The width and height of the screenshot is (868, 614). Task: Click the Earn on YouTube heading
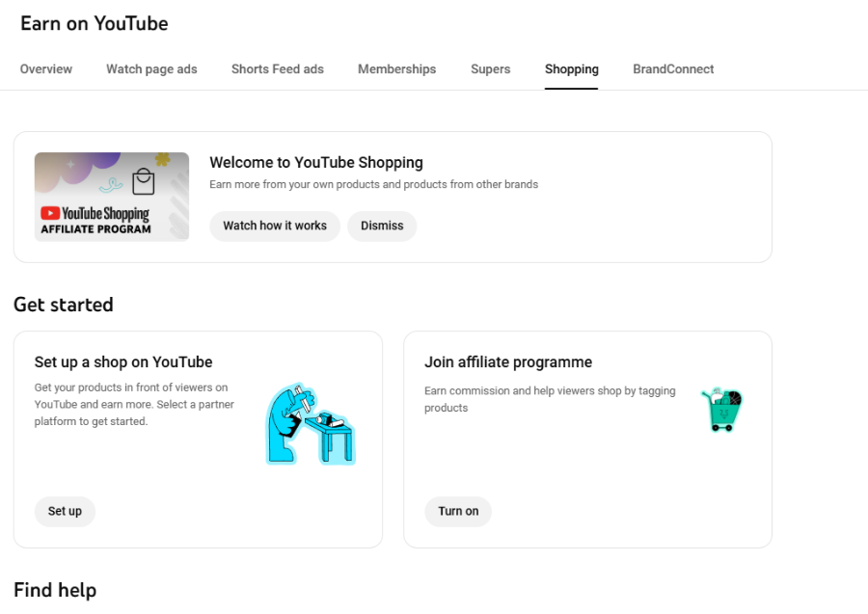click(x=95, y=23)
